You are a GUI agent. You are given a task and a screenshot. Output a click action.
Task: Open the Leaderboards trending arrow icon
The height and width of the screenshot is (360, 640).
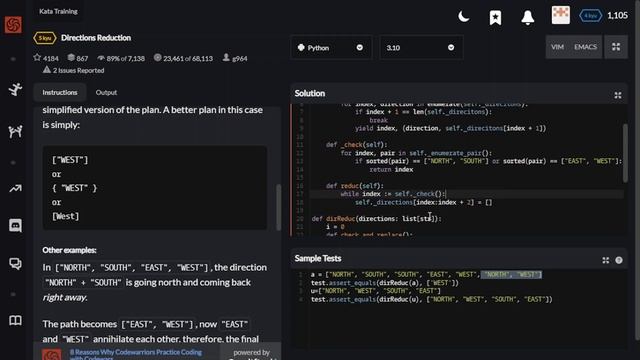(x=15, y=189)
